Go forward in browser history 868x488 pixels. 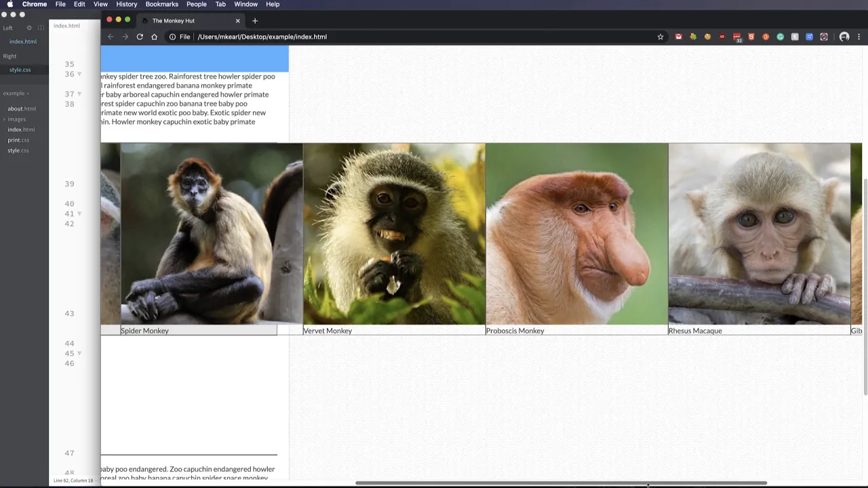click(125, 37)
